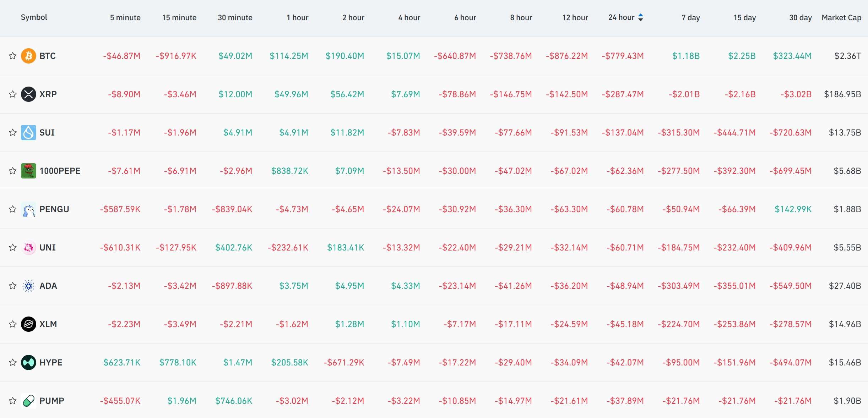The width and height of the screenshot is (868, 418).
Task: Click the SUI droplet logo
Action: [x=28, y=132]
